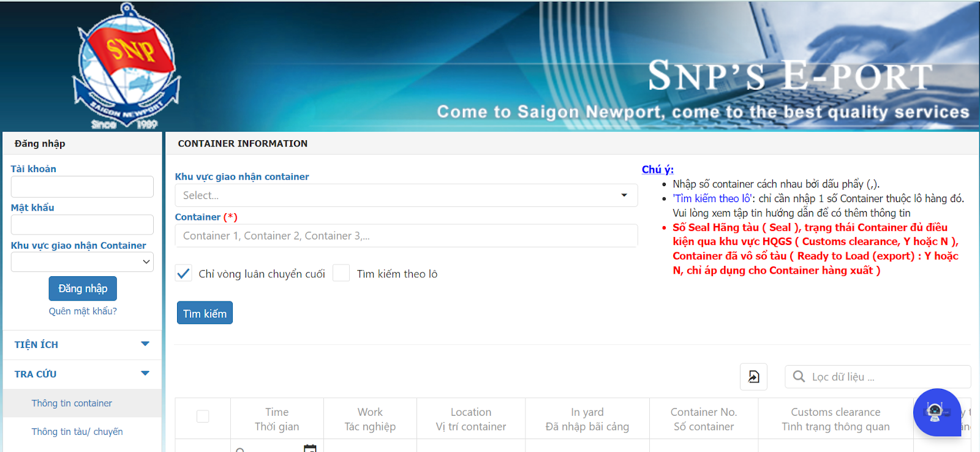Click the SNP Saigon Newport logo
The image size is (980, 452).
(x=127, y=66)
